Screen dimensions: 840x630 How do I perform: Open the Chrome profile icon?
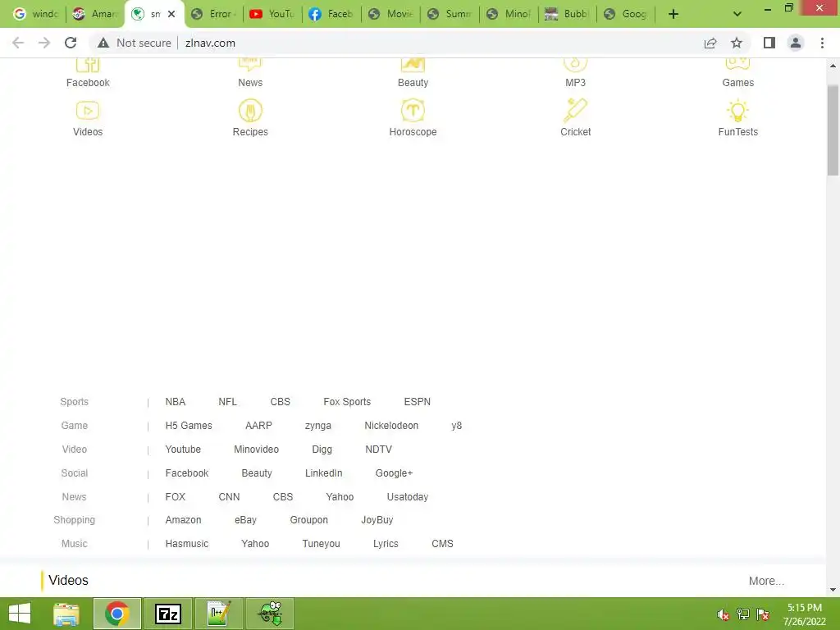point(796,43)
